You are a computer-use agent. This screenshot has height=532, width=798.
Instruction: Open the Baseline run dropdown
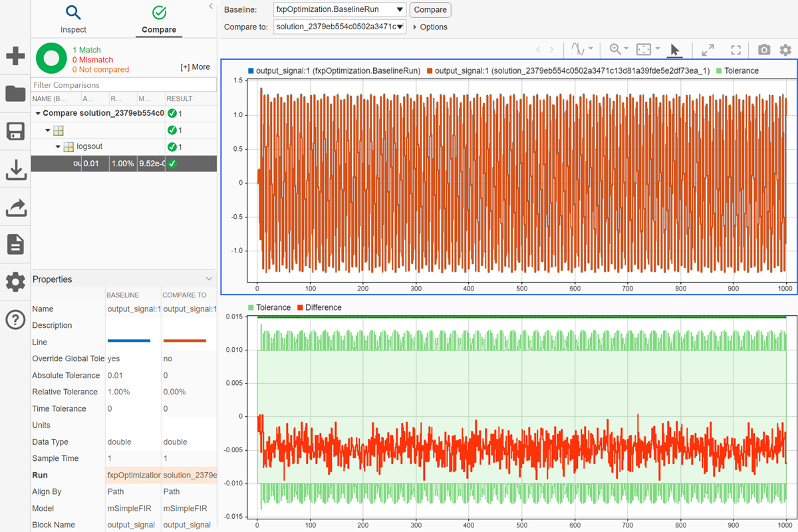point(340,10)
